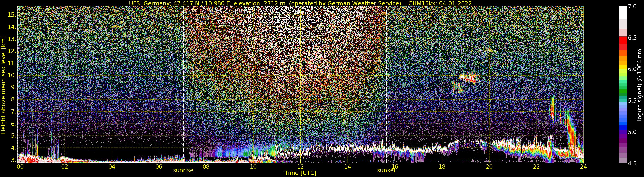Select the "20" hour tick on the time axis

pyautogui.click(x=489, y=166)
